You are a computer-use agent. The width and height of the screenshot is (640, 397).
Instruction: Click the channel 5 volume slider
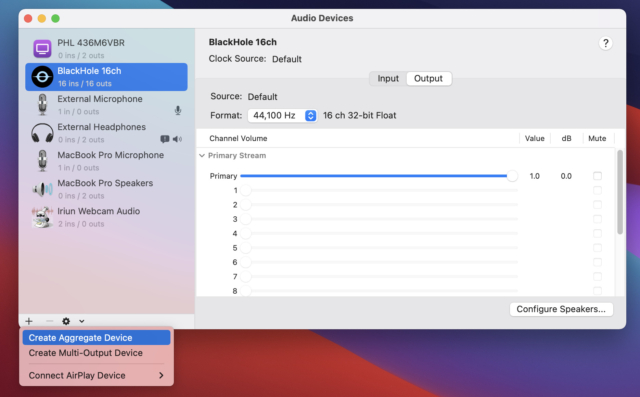click(x=379, y=248)
